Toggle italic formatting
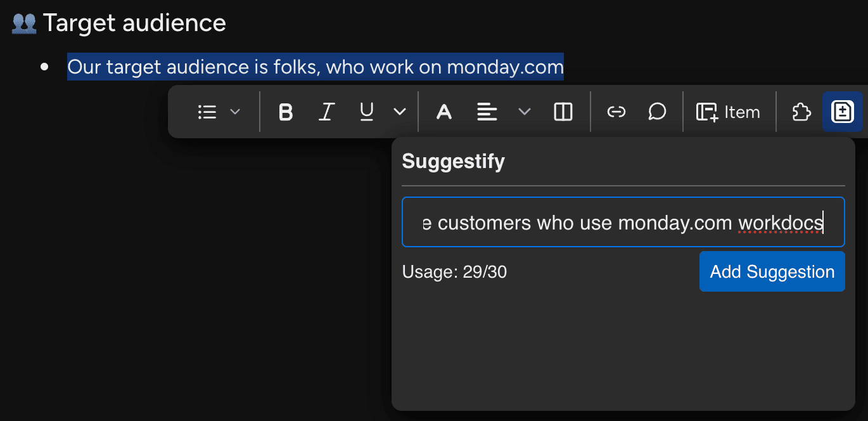868x421 pixels. [326, 112]
